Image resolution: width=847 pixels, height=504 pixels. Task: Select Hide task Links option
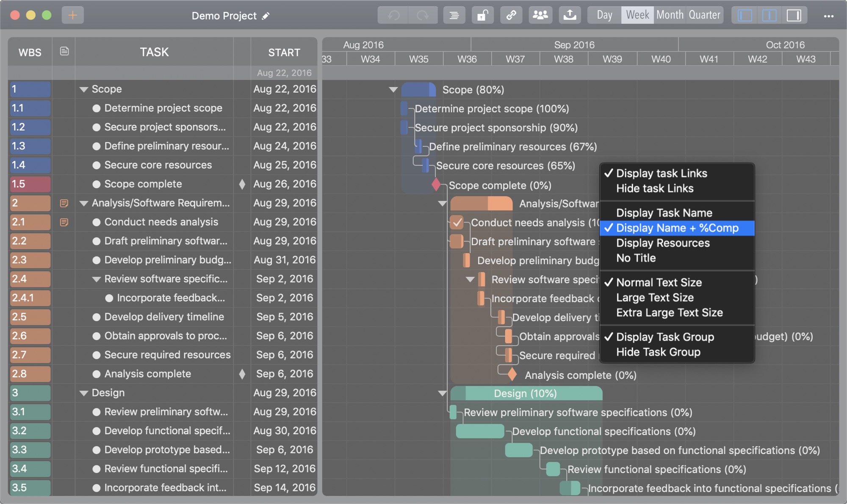tap(655, 188)
